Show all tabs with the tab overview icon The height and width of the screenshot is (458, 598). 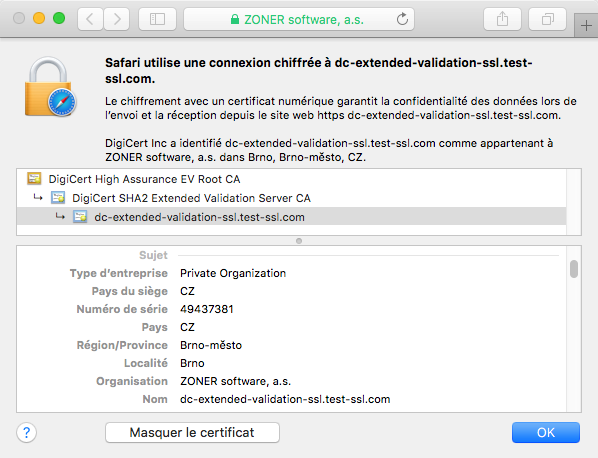click(x=547, y=19)
